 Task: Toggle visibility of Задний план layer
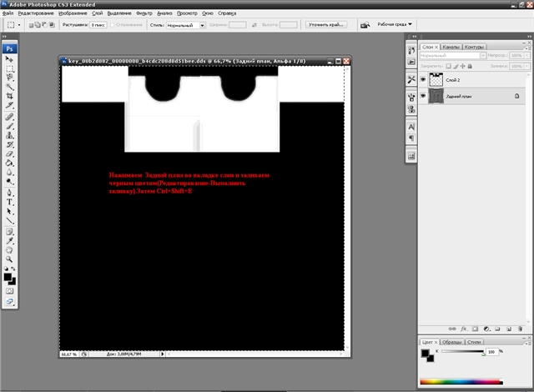pyautogui.click(x=423, y=97)
